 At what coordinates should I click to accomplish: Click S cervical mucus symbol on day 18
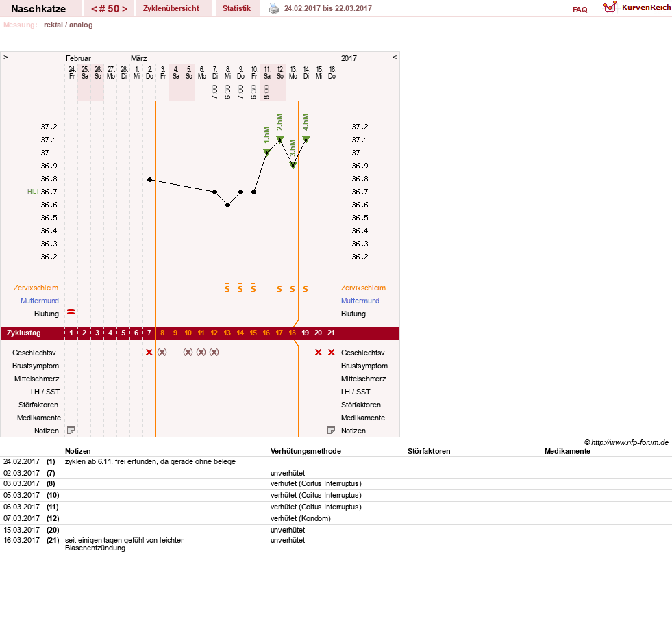[293, 289]
